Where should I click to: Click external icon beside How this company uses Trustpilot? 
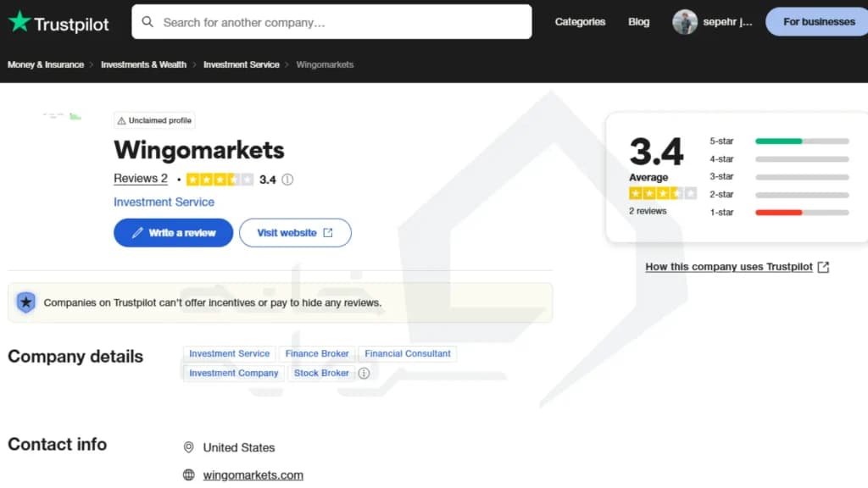coord(823,267)
